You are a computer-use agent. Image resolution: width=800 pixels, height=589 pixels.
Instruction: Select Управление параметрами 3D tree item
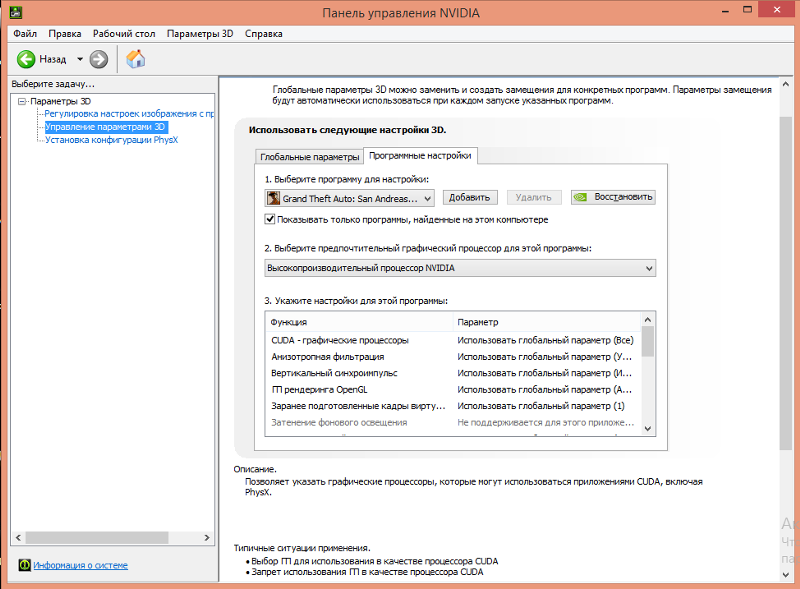(x=105, y=127)
